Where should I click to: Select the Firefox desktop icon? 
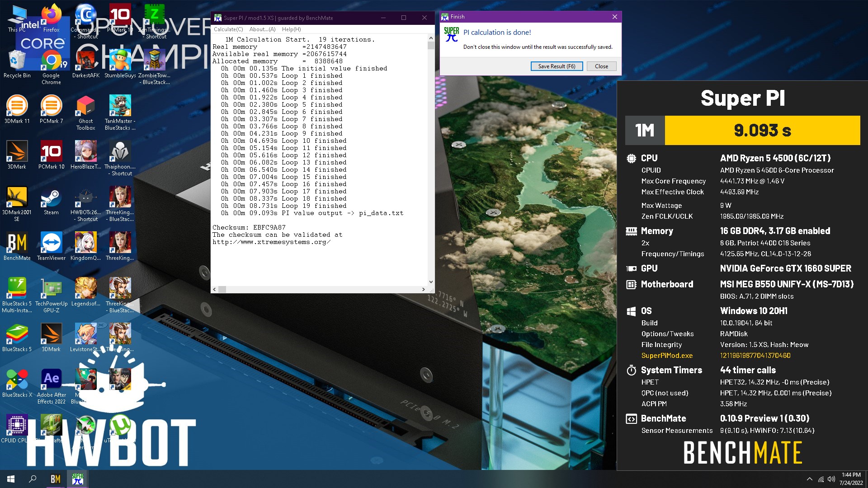[51, 19]
